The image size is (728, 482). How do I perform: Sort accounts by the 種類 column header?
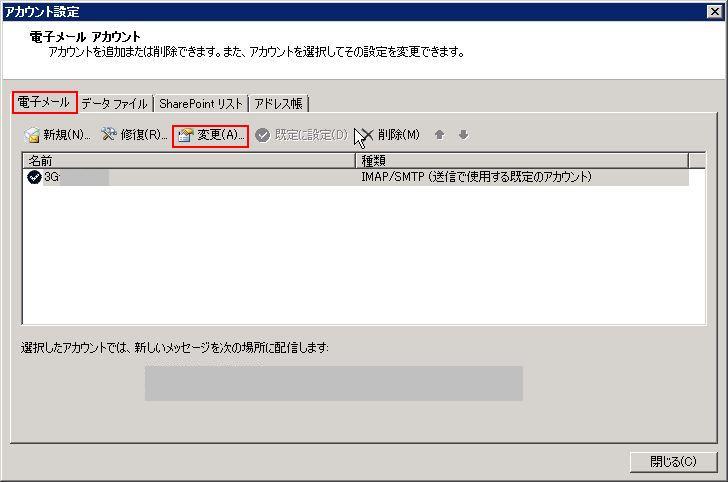(x=520, y=160)
